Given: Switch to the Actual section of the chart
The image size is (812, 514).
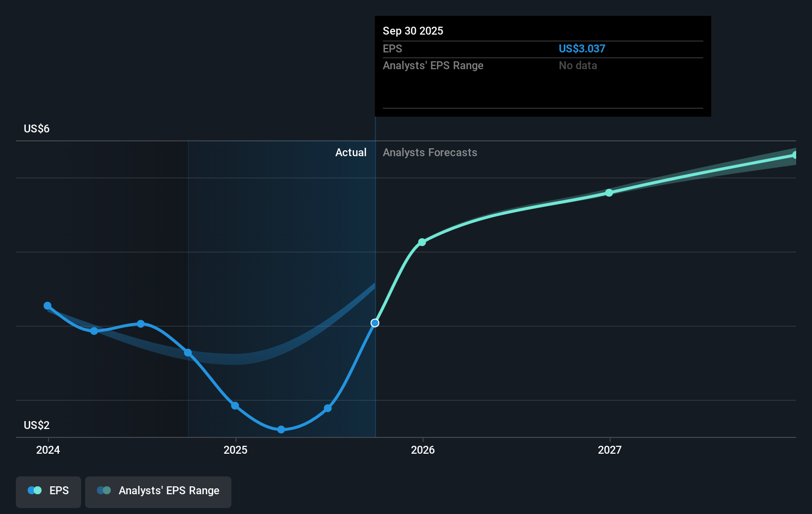Looking at the screenshot, I should pyautogui.click(x=351, y=152).
